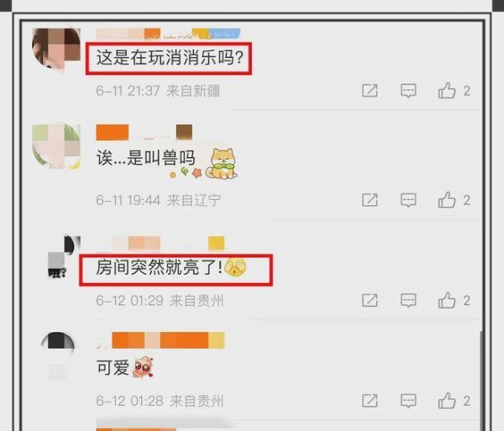Share the comment posted 6-12 01:28
The height and width of the screenshot is (431, 504).
point(370,401)
